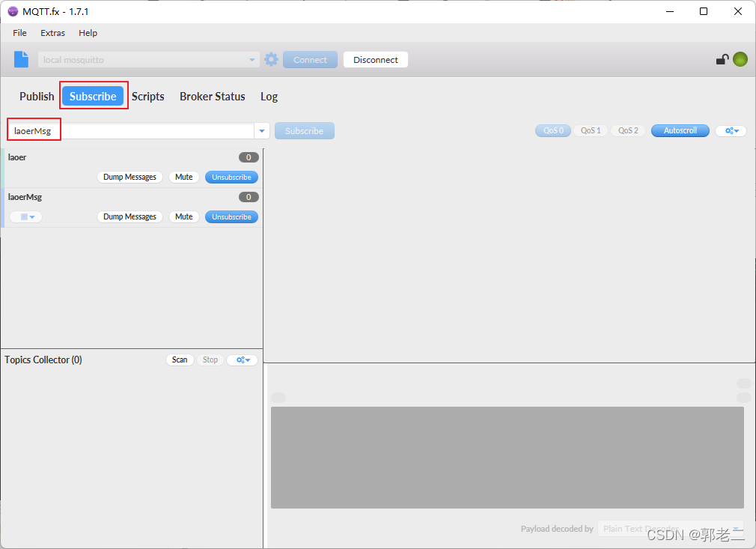Expand the topic input dropdown arrow

[x=262, y=131]
